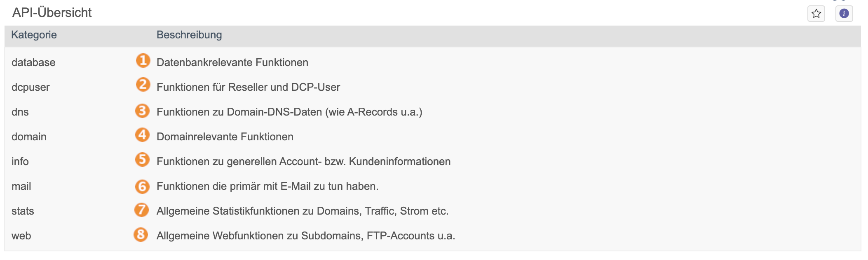The height and width of the screenshot is (260, 868).
Task: Open the mail category
Action: point(21,186)
